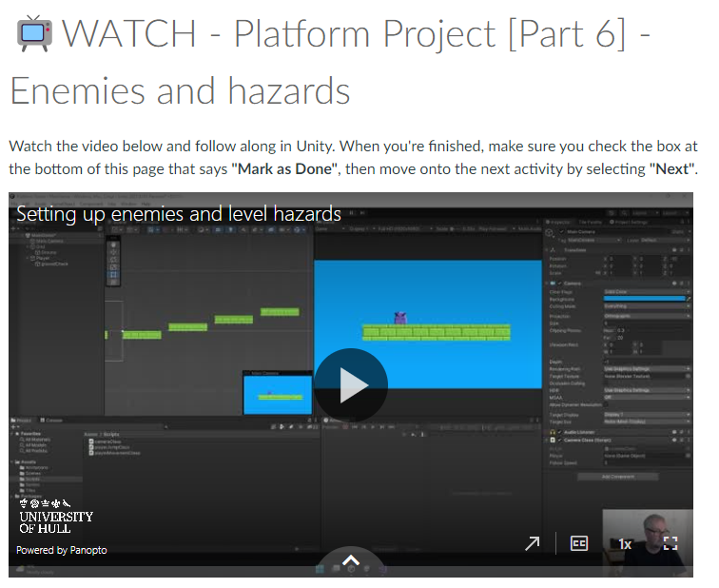Click the TV emoji beside the WATCH heading
719x588 pixels.
[x=34, y=33]
